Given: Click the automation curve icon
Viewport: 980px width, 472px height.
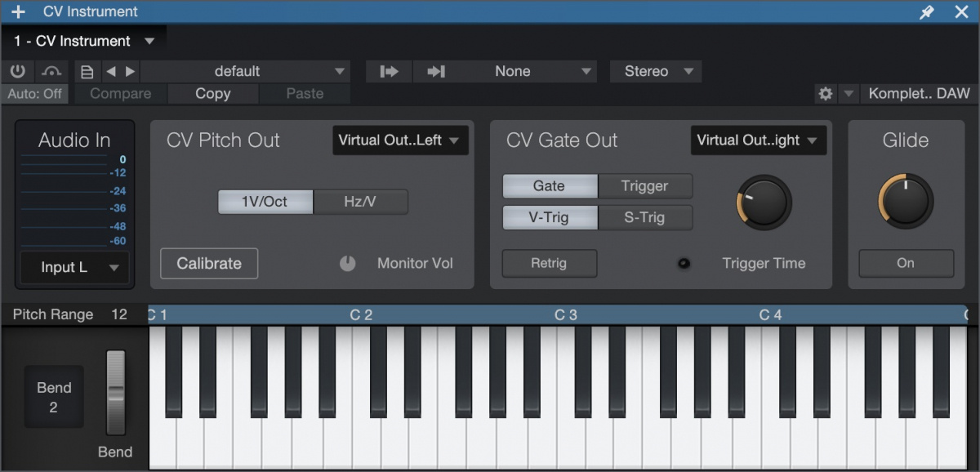Looking at the screenshot, I should (x=51, y=71).
